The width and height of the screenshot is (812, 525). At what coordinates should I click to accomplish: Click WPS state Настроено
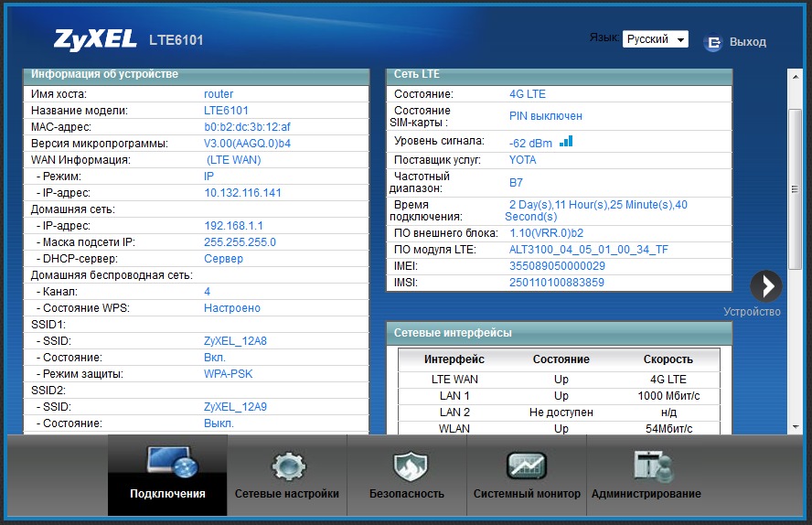click(232, 308)
